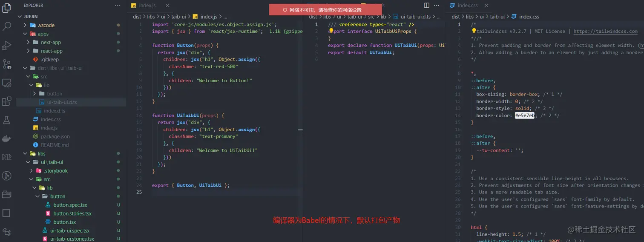Expand the .storybook folder
Screen dimensions: 644x242
[32, 170]
